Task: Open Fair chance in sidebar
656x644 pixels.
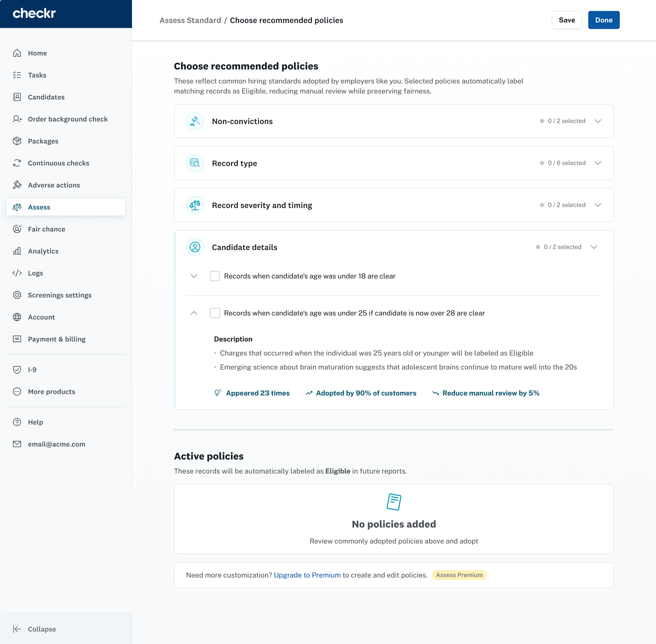Action: coord(46,229)
